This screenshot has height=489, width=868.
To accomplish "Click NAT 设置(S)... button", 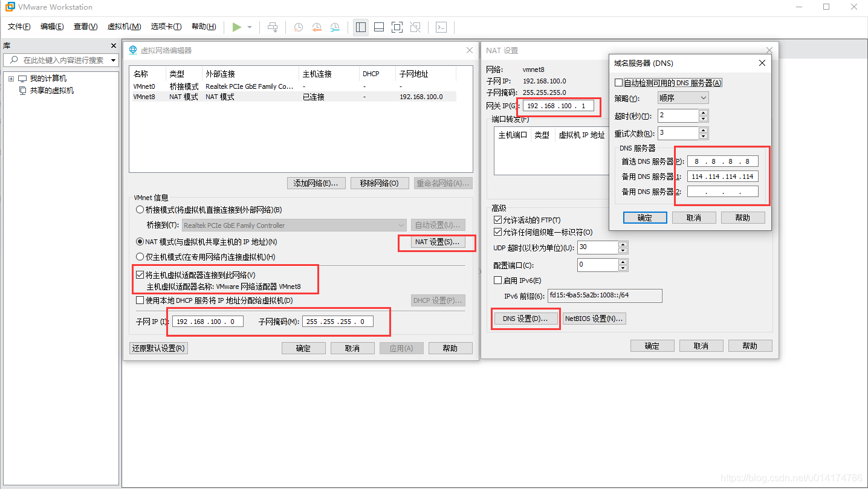I will tap(437, 242).
